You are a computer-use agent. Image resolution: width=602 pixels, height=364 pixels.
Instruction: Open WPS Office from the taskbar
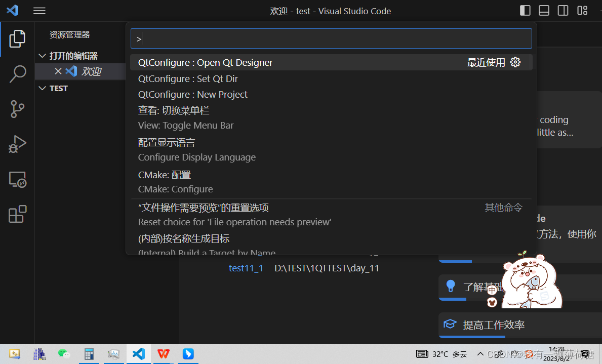[163, 354]
